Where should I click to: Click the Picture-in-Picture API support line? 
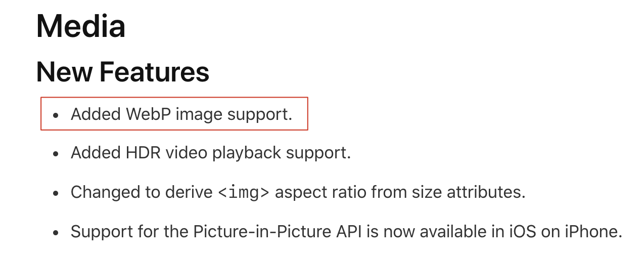(347, 232)
